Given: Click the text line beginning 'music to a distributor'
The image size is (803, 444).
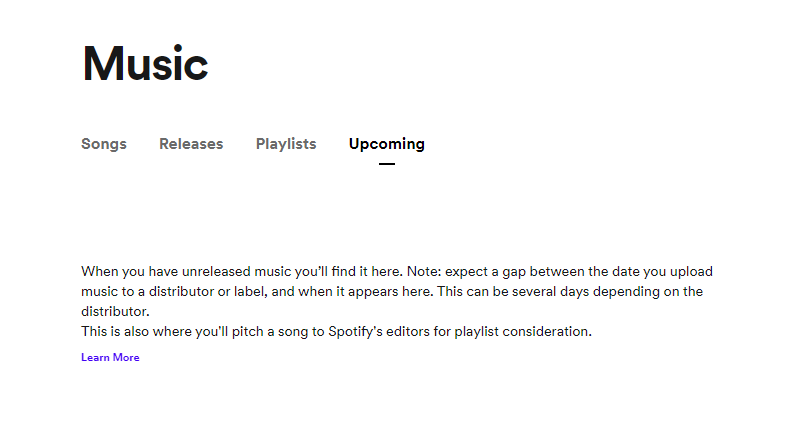Looking at the screenshot, I should click(x=392, y=291).
